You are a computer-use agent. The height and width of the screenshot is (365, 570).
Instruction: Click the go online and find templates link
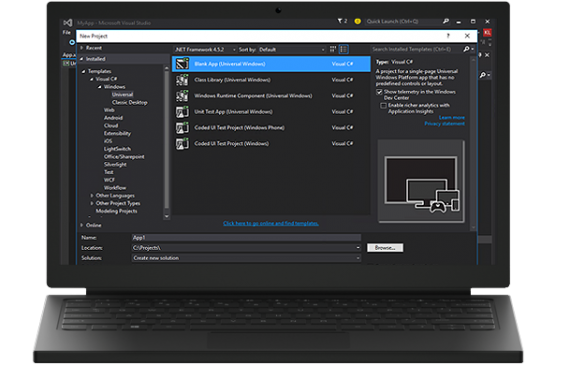271,223
